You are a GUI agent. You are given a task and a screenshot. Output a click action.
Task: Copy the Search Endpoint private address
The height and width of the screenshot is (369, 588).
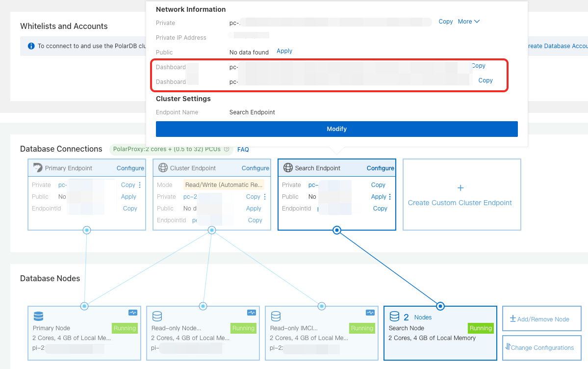(378, 184)
